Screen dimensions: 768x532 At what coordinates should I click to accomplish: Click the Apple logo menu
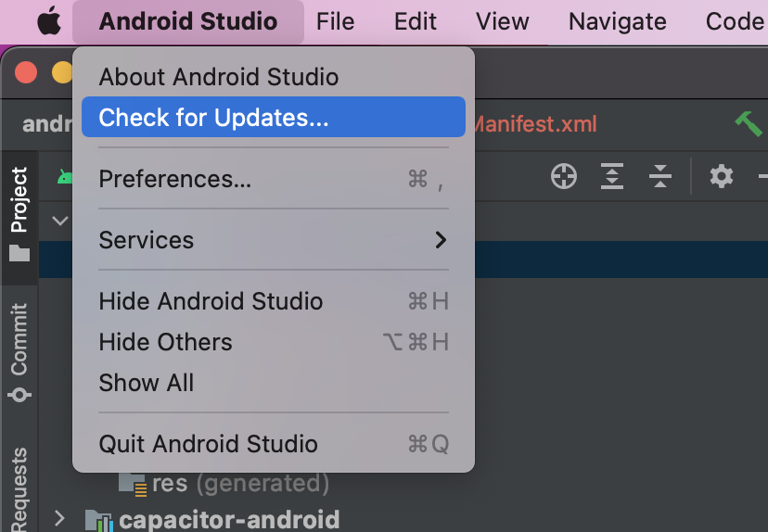(x=48, y=21)
